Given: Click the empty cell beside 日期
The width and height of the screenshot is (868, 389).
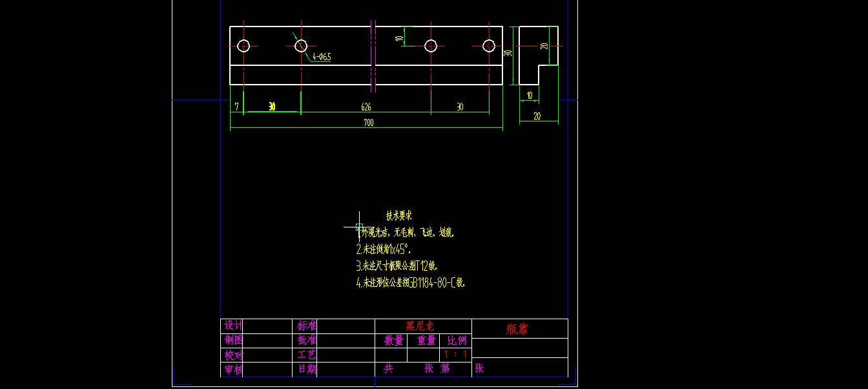Looking at the screenshot, I should pos(346,368).
